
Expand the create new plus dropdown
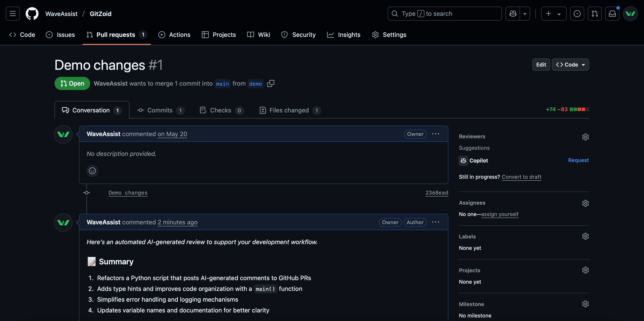click(553, 13)
